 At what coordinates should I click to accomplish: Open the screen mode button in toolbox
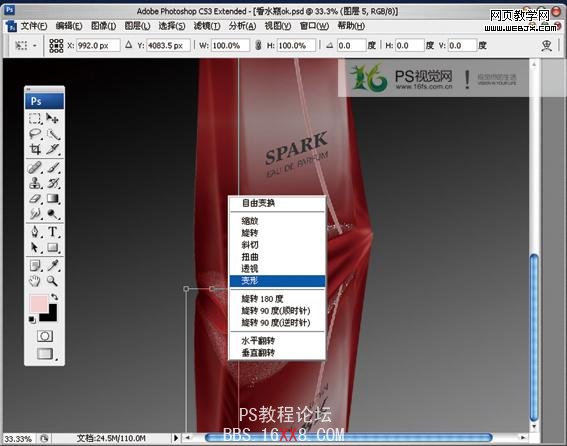point(45,353)
